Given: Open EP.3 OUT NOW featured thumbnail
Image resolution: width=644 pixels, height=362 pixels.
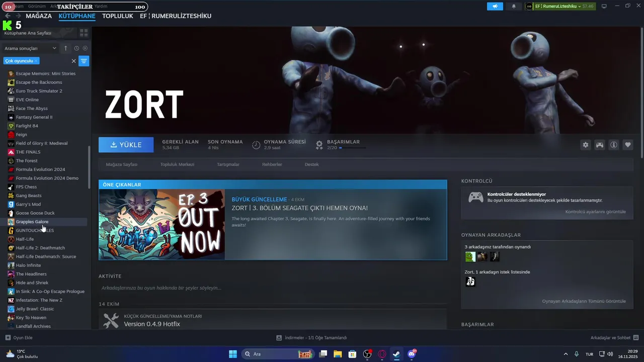Looking at the screenshot, I should tap(162, 224).
